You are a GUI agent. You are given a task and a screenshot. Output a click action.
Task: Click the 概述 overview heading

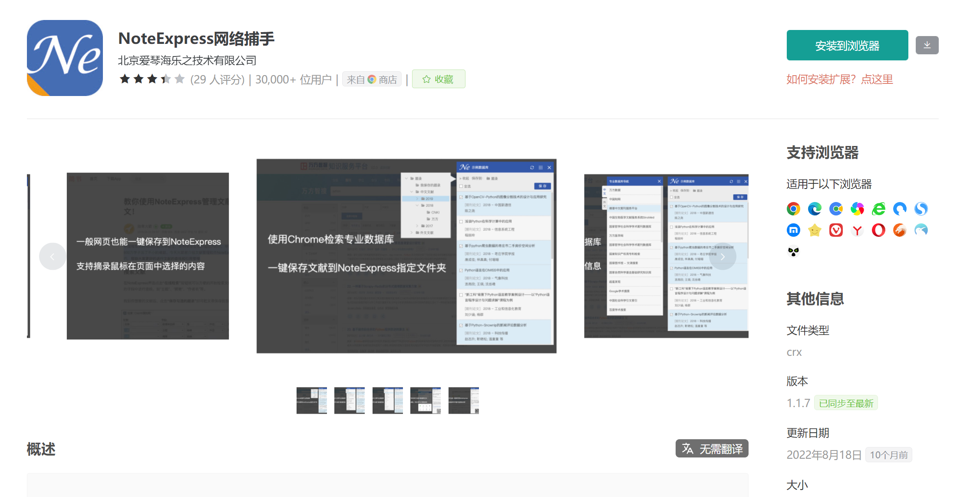click(41, 449)
